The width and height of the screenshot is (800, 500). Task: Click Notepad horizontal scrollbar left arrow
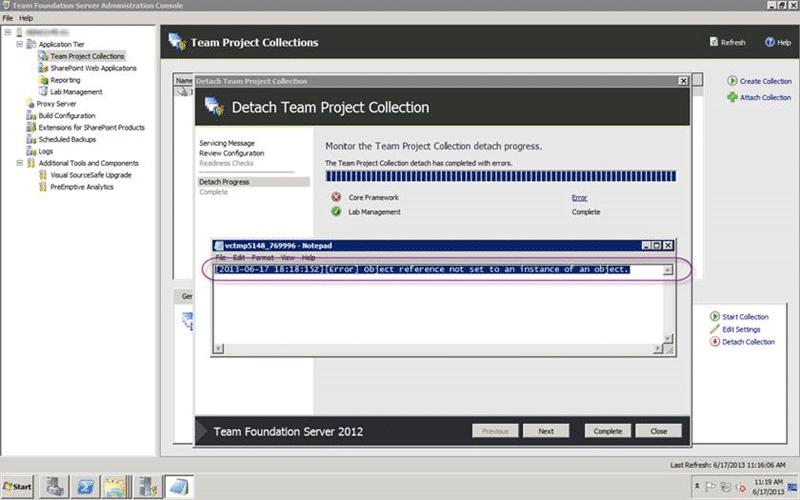pos(219,348)
